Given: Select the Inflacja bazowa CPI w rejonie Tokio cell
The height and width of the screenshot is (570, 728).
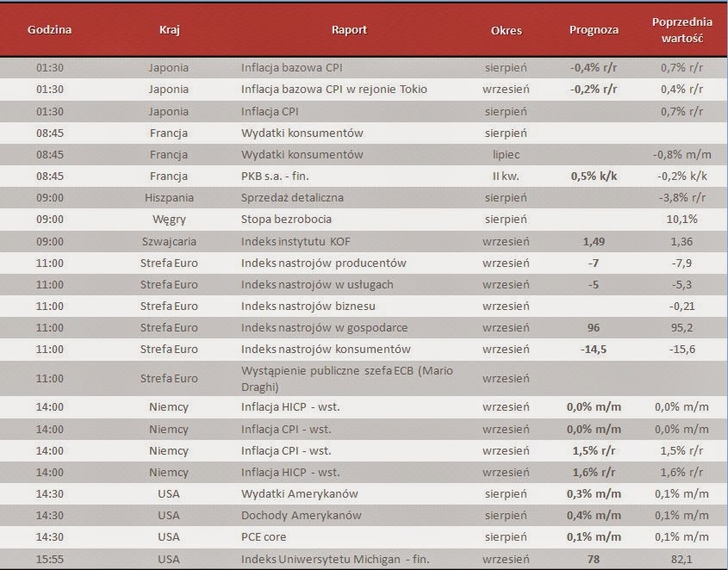Looking at the screenshot, I should pos(333,90).
